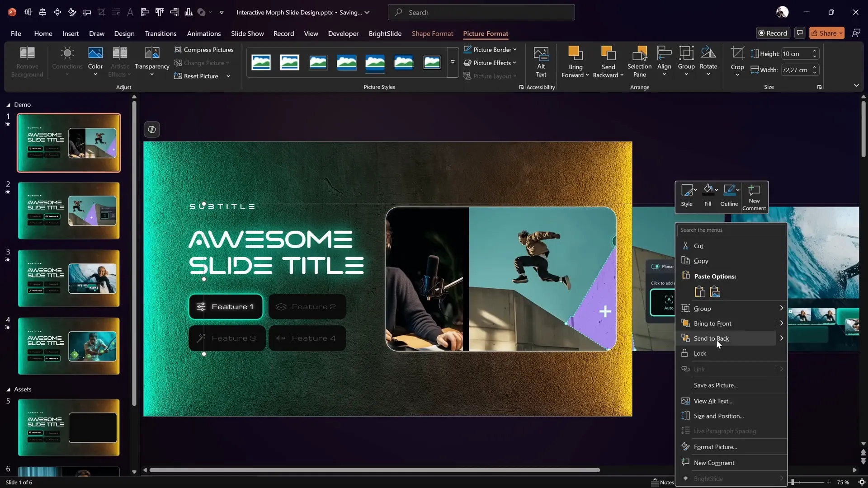
Task: Click in the Height field
Action: click(796, 54)
